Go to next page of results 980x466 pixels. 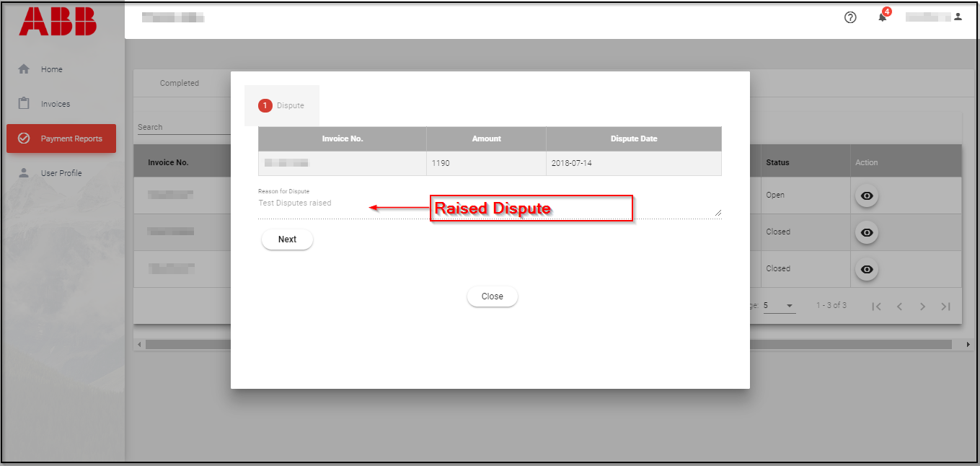(x=922, y=307)
